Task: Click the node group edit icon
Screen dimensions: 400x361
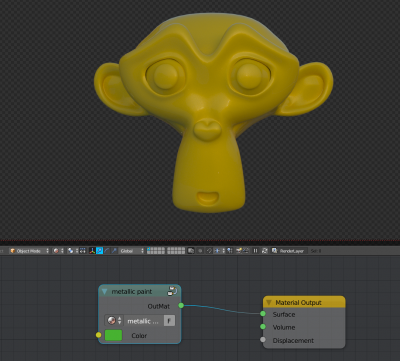Action: pos(172,291)
